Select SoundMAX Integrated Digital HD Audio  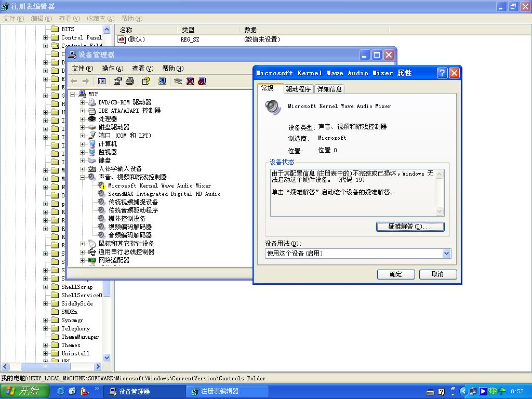tap(164, 194)
